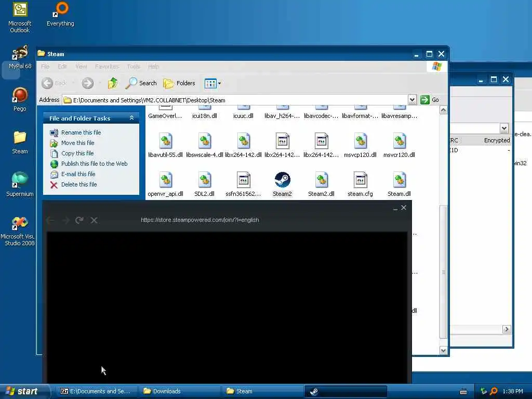This screenshot has width=532, height=399.
Task: Select the msvcp120.dll file
Action: [x=360, y=145]
